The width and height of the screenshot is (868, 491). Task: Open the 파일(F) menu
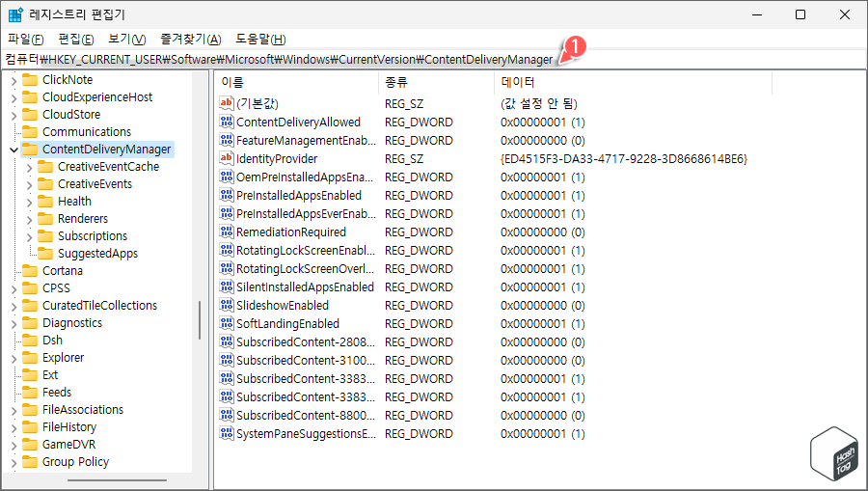25,40
